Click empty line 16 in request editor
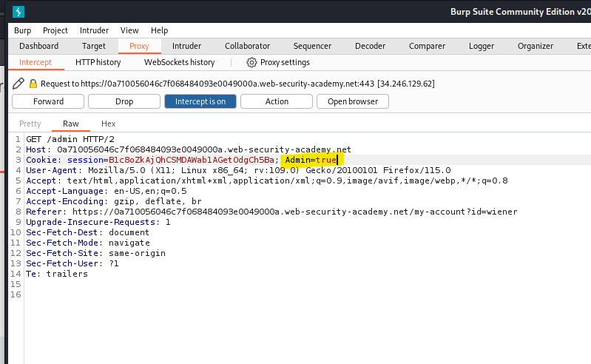The width and height of the screenshot is (591, 364). pyautogui.click(x=307, y=294)
